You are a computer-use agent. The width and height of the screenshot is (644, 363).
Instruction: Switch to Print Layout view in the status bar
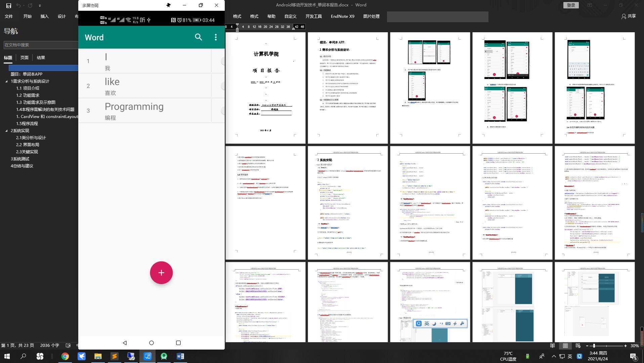[565, 346]
